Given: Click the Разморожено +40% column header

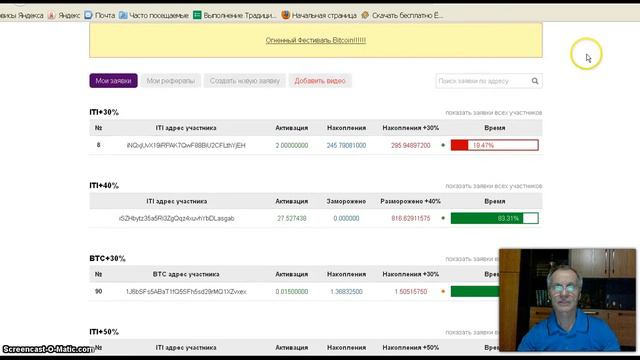Looking at the screenshot, I should [x=411, y=201].
